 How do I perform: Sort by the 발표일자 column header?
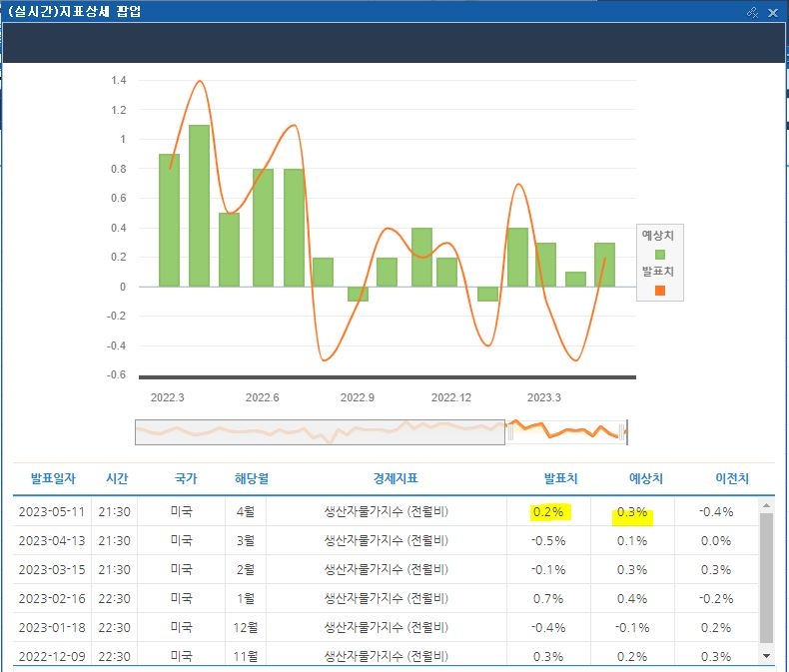pyautogui.click(x=53, y=478)
